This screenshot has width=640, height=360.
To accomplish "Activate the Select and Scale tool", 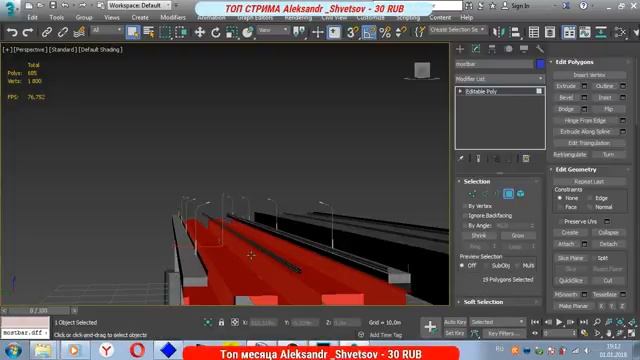I will (x=232, y=32).
